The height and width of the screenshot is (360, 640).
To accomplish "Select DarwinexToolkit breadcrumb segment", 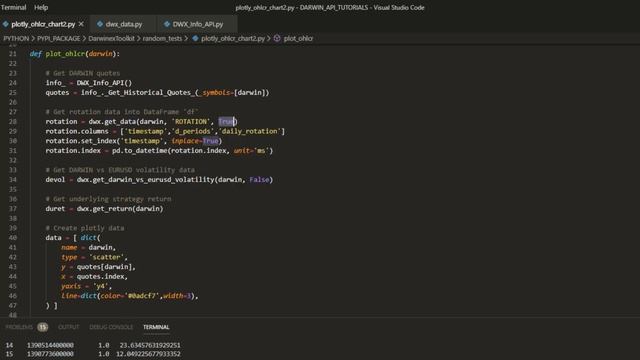I will [111, 38].
